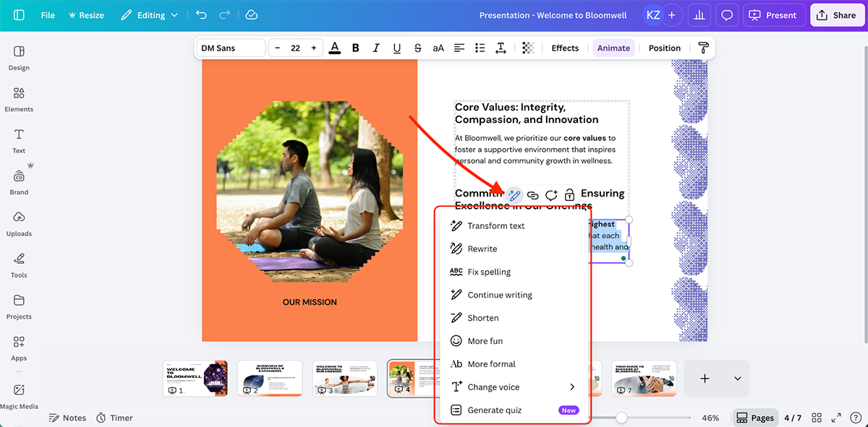Lock the selected text element
This screenshot has width=868, height=427.
[569, 194]
